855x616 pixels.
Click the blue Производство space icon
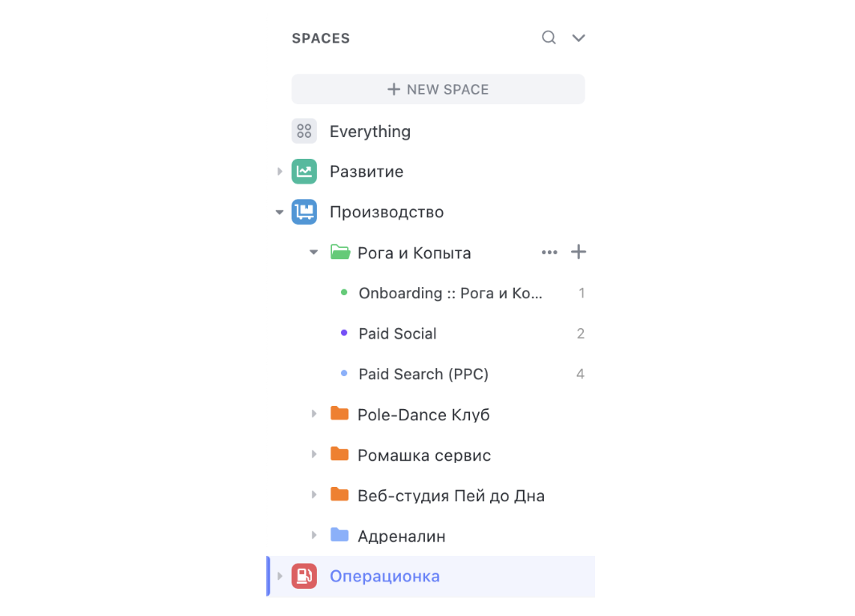tap(304, 212)
